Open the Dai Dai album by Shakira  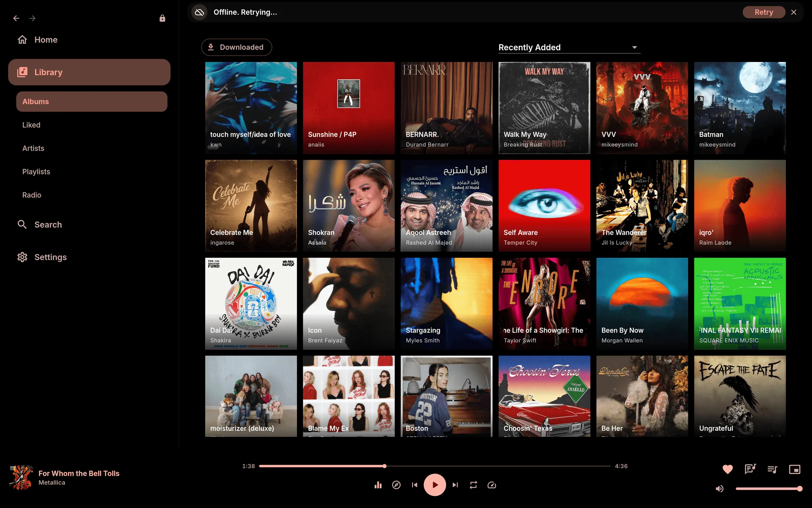[251, 303]
